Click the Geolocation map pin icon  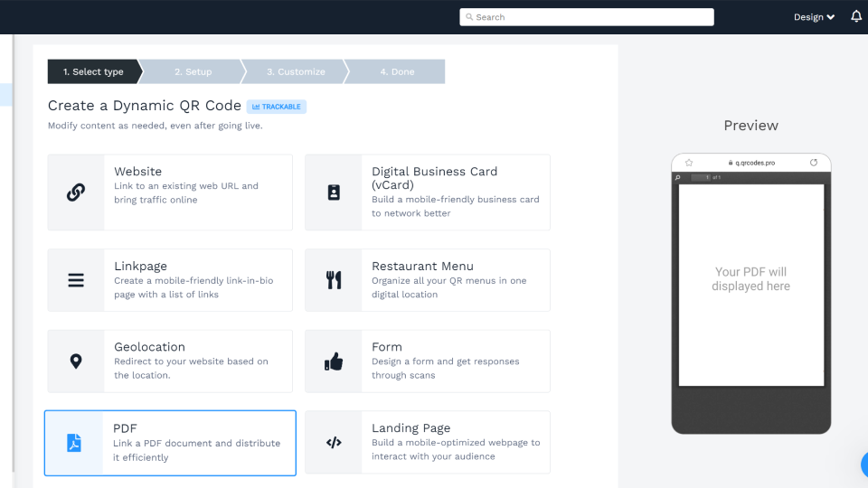point(76,361)
